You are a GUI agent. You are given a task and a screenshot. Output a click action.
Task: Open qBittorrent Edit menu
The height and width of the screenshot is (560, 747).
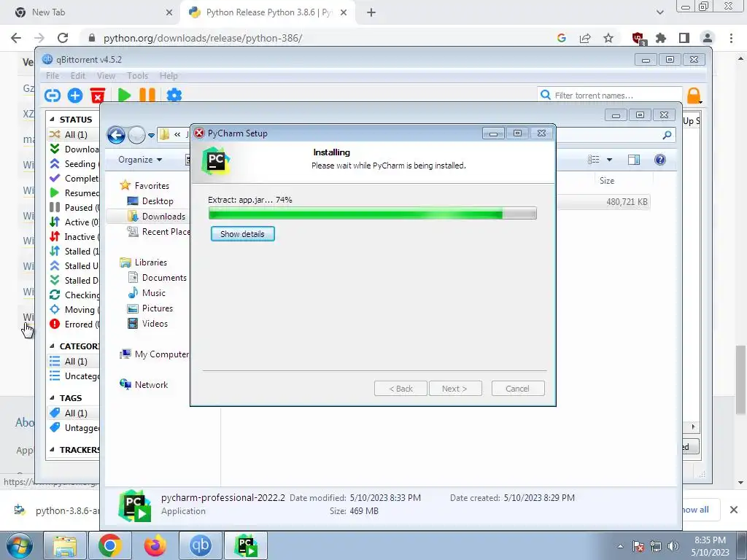click(77, 76)
